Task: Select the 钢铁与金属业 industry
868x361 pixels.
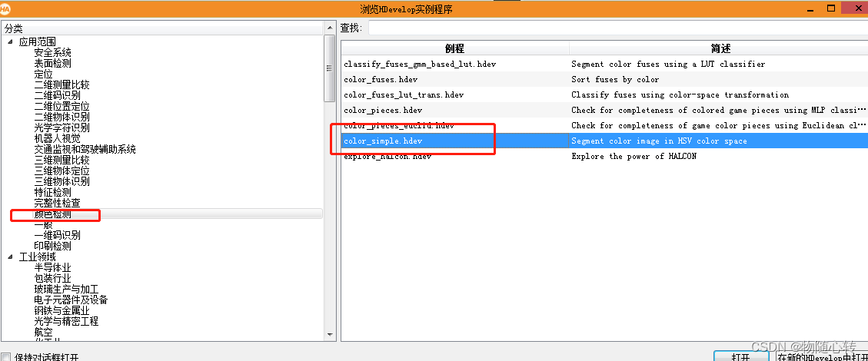Action: tap(62, 311)
